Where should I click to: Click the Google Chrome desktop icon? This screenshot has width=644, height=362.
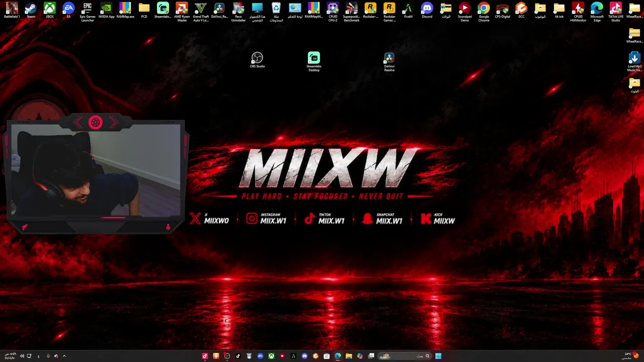tap(484, 12)
